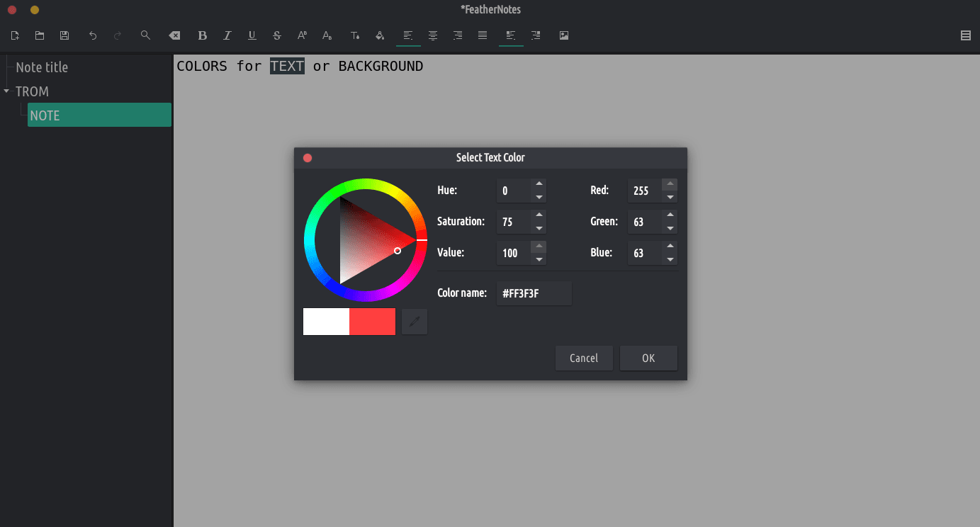Decrease Saturation with the down arrow
Screen dimensions: 980x527
[539, 228]
